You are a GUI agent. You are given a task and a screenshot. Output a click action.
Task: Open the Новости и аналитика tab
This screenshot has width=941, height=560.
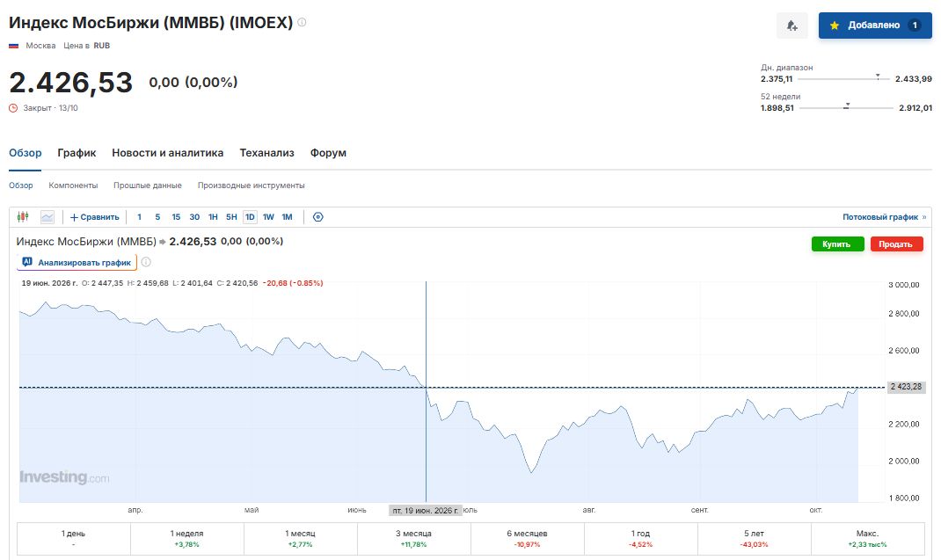pos(167,152)
